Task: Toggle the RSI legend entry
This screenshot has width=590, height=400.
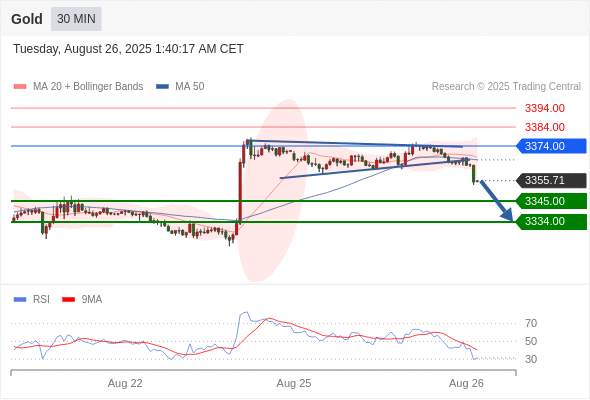Action: pos(32,300)
